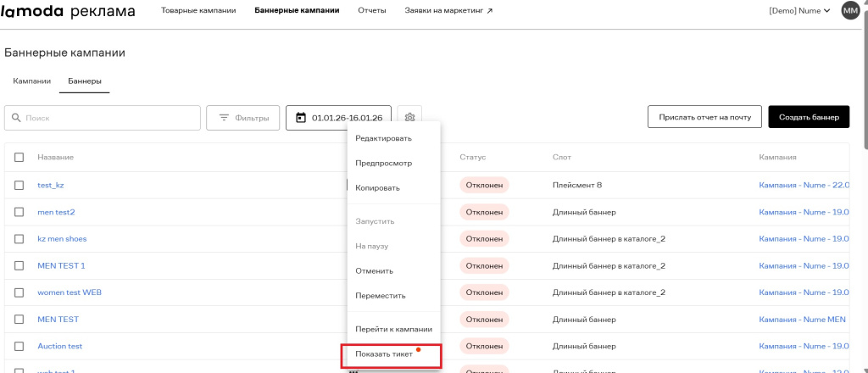868x373 pixels.
Task: Click the magnifier icon in the search field
Action: (x=16, y=118)
